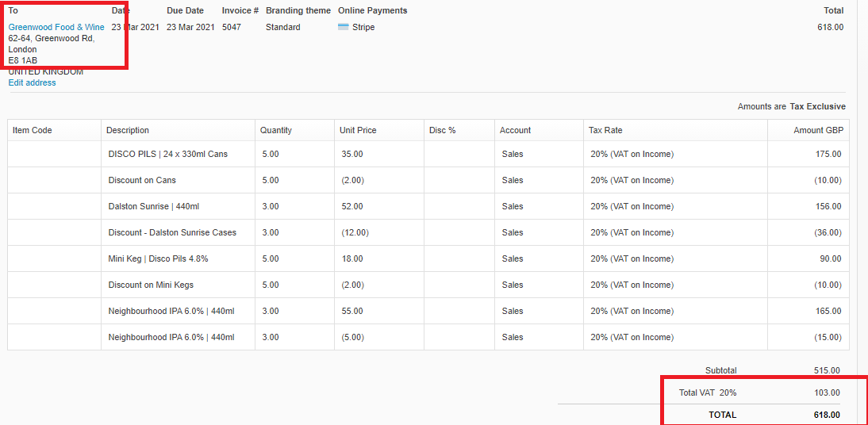Click the bold TOTAL value 618.00
Image resolution: width=868 pixels, height=425 pixels.
tap(827, 415)
